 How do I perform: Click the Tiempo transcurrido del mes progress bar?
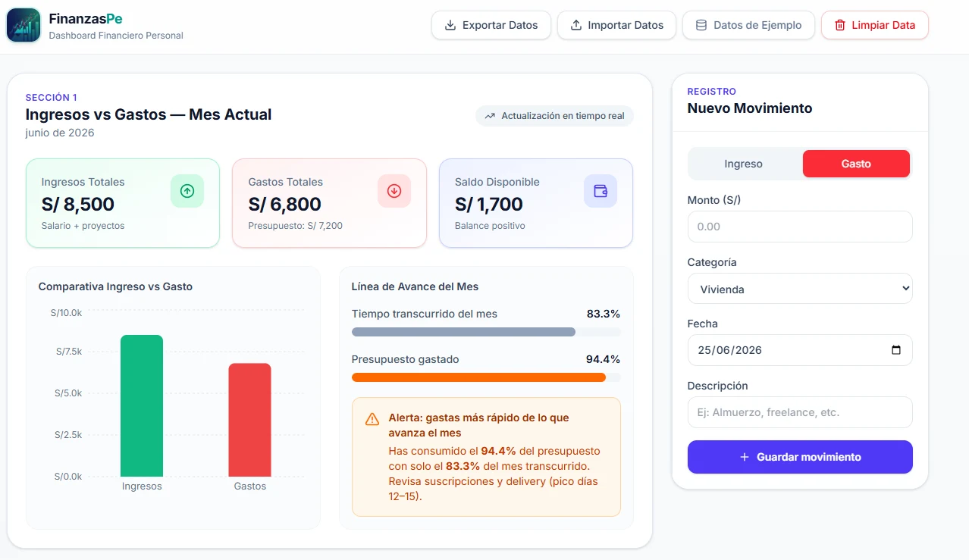coord(486,332)
